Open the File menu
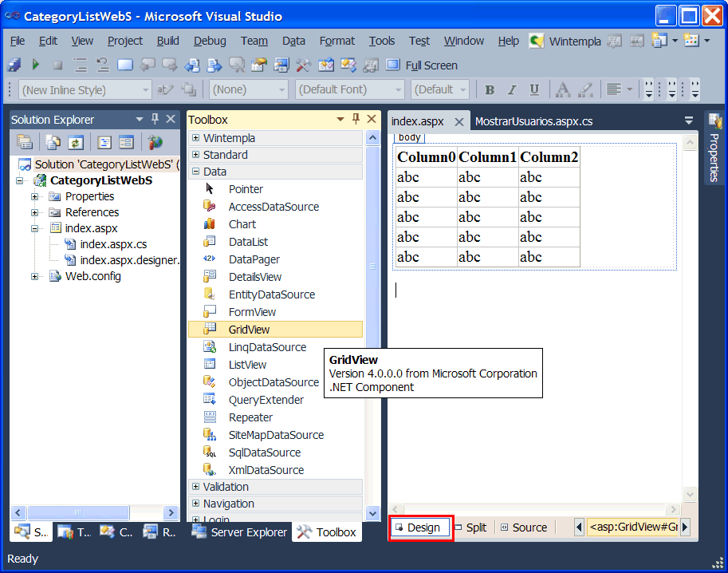 point(18,41)
